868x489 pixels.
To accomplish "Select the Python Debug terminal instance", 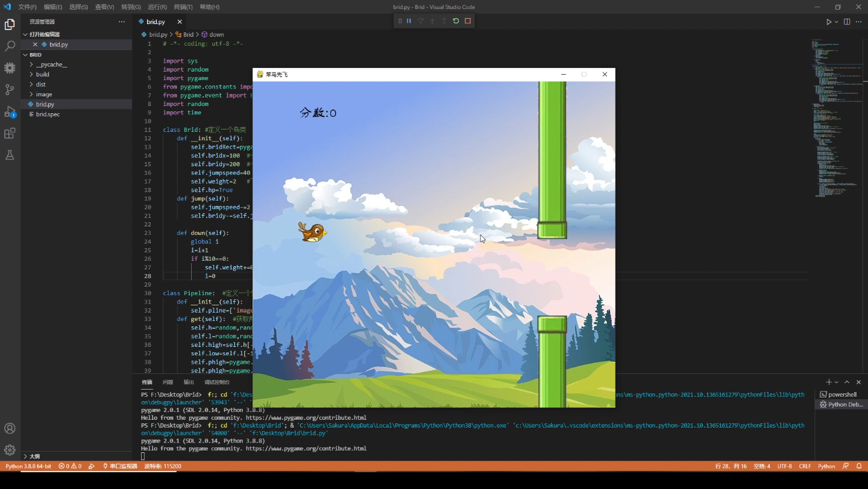I will [x=841, y=405].
